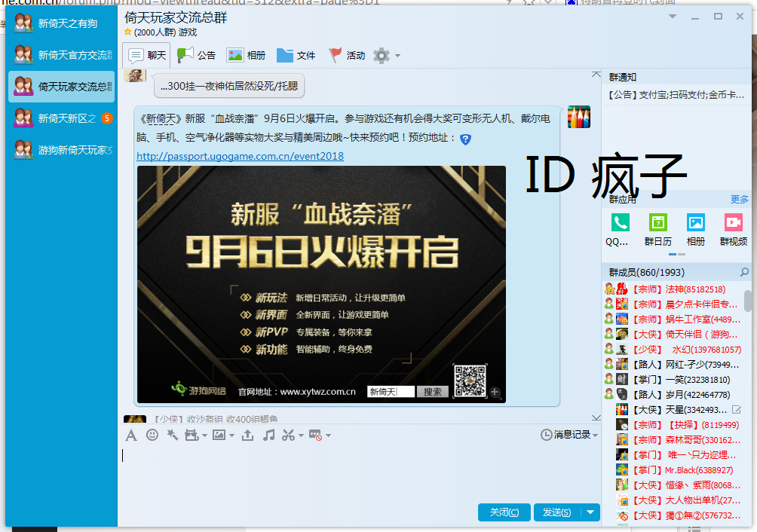The height and width of the screenshot is (532, 757).
Task: Click the 关闭(C) button
Action: 504,512
